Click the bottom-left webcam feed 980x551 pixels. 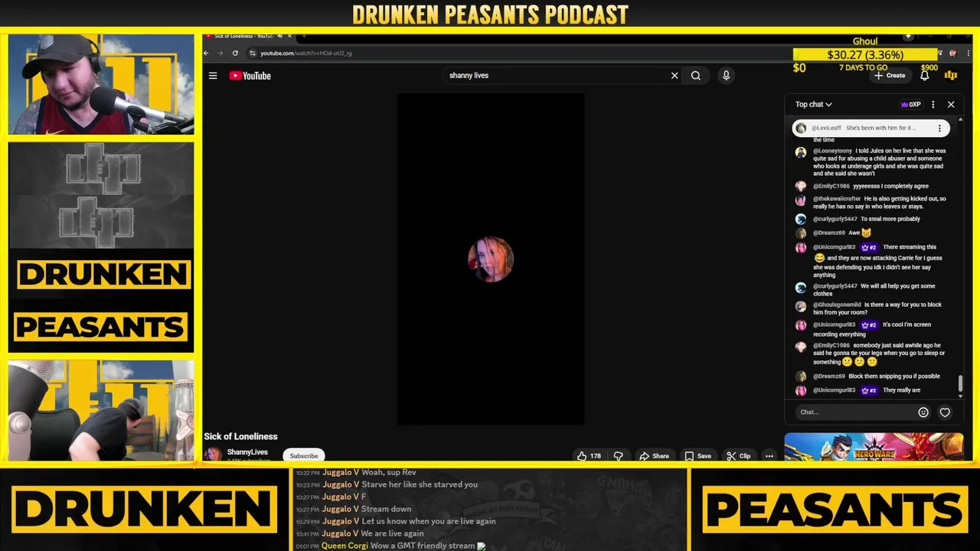(101, 411)
